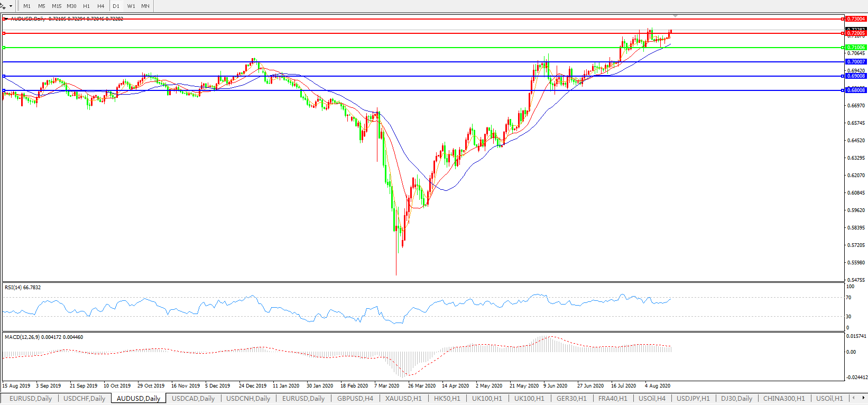This screenshot has height=405, width=868.
Task: Click the black triangle next to the AUDUSD,Daily title
Action: coord(5,19)
